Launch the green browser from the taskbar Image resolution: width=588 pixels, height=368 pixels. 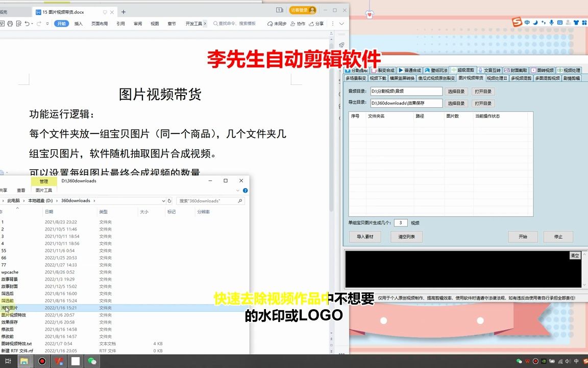pos(92,361)
